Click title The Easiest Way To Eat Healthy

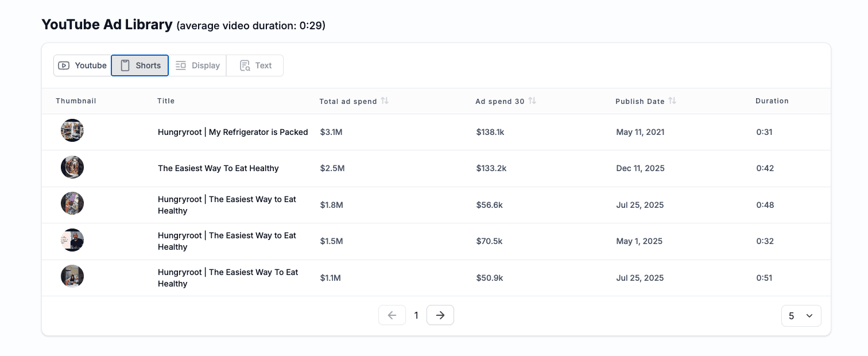pyautogui.click(x=218, y=168)
